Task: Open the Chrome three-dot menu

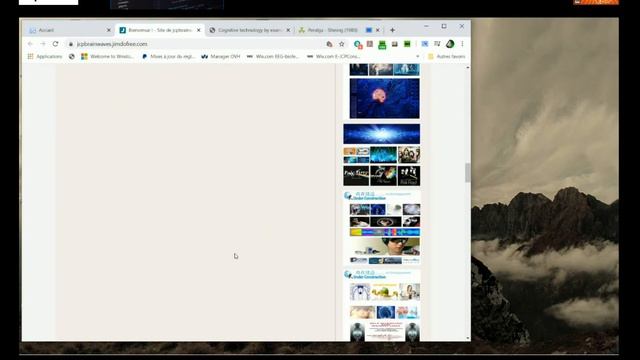Action: coord(462,44)
